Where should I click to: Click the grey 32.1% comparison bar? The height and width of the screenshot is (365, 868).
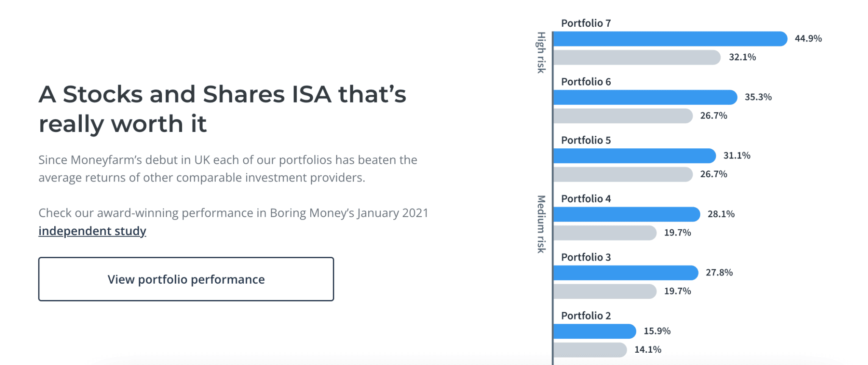(x=636, y=56)
